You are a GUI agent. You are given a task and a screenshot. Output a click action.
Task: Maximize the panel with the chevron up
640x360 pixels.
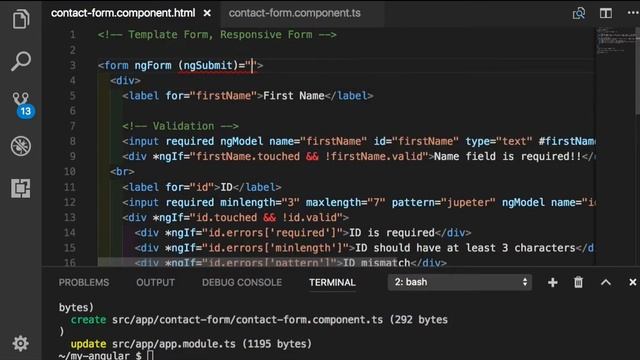click(606, 282)
